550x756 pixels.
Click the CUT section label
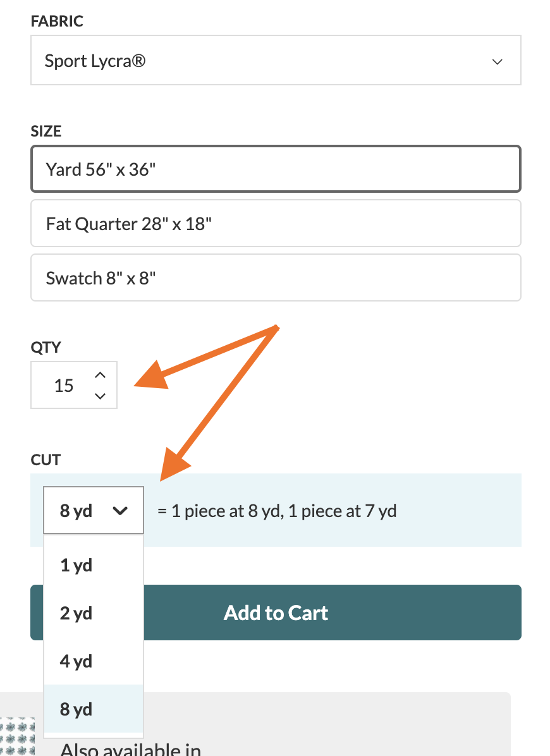pos(46,460)
